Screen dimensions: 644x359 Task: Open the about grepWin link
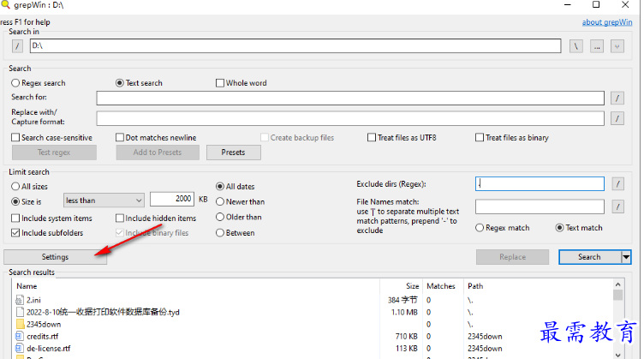607,22
